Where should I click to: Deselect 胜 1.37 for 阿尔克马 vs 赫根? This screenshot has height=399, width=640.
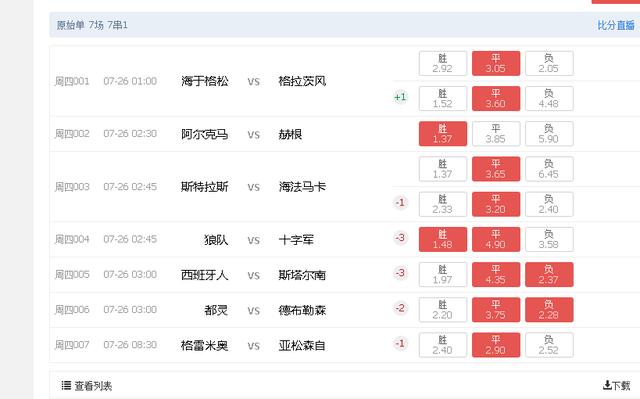[443, 133]
